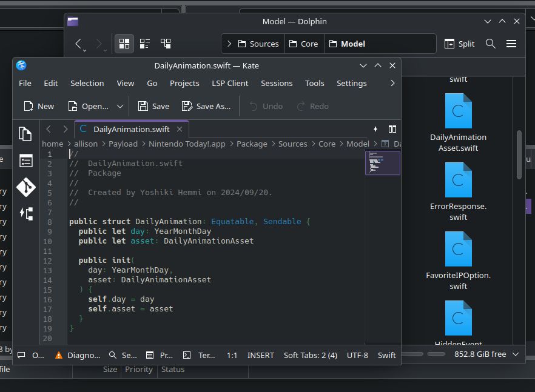The height and width of the screenshot is (392, 535).
Task: Select the FavoriteIPOption.swift file icon
Action: coord(458,249)
